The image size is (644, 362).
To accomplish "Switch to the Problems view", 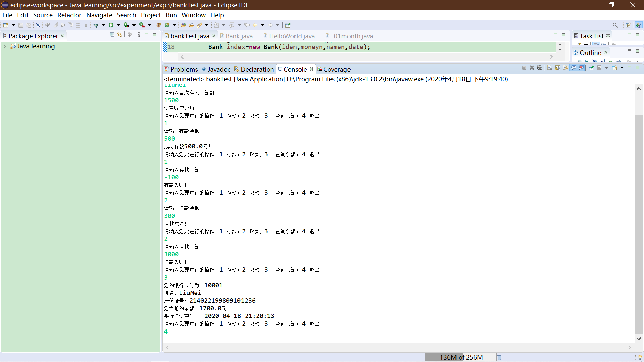I will pyautogui.click(x=184, y=69).
